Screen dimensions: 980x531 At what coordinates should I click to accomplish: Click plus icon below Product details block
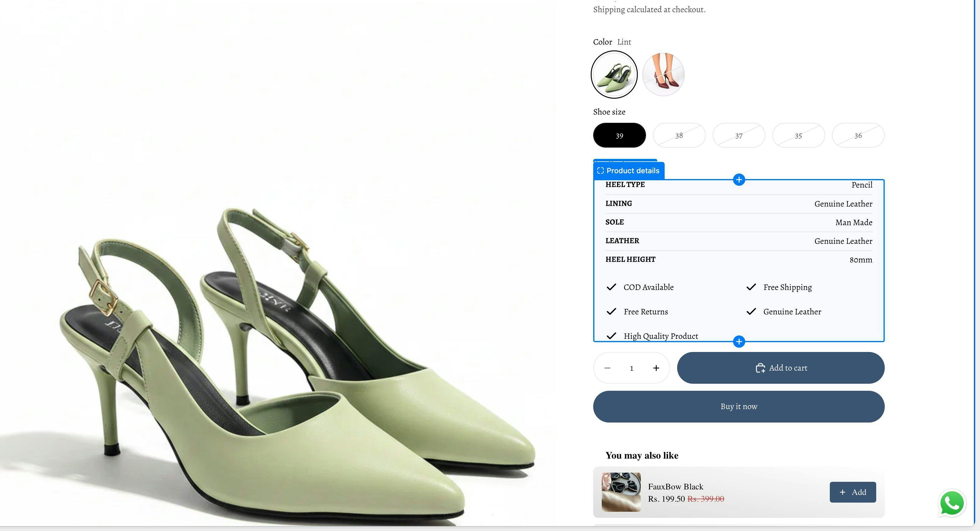(739, 342)
